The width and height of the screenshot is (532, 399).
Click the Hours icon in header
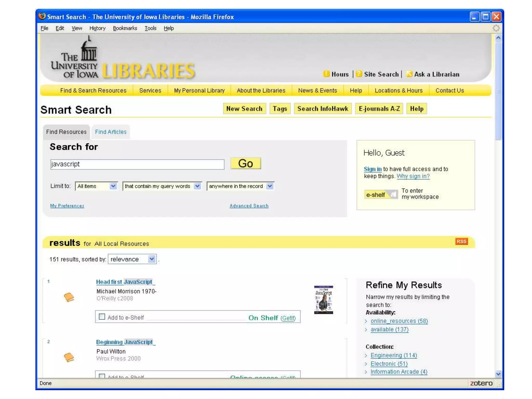(326, 74)
